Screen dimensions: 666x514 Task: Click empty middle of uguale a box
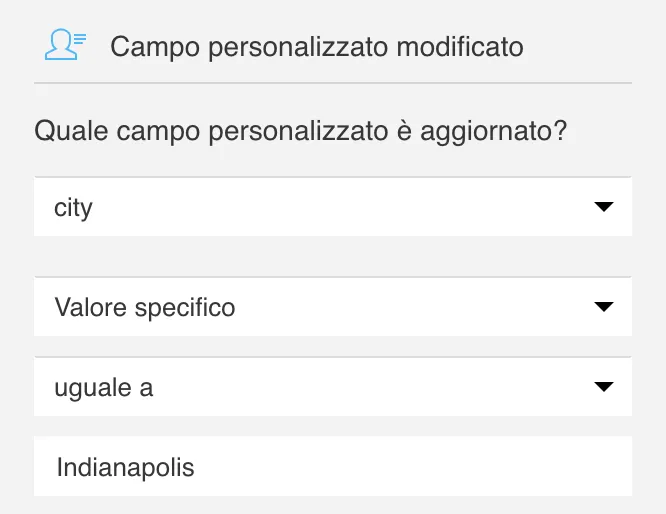(x=370, y=387)
